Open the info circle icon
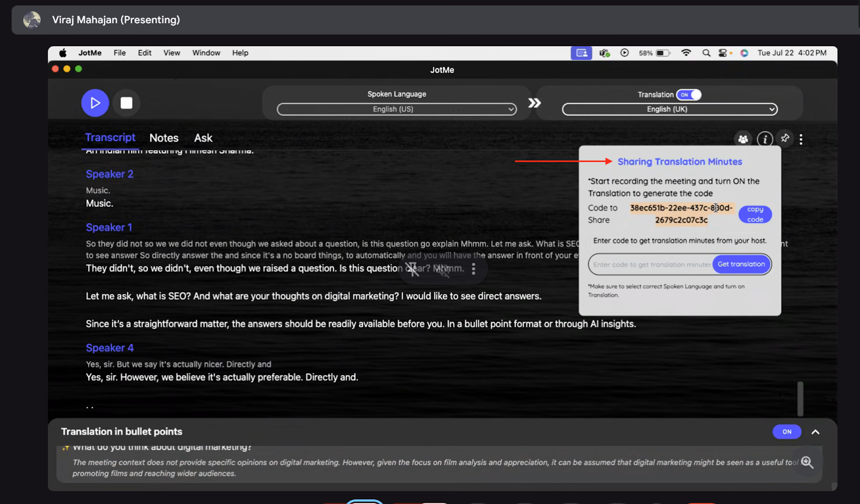860x504 pixels. tap(765, 139)
